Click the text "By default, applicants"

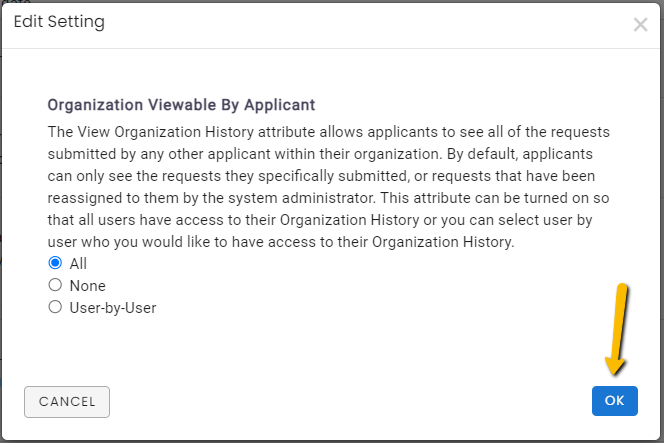click(520, 154)
